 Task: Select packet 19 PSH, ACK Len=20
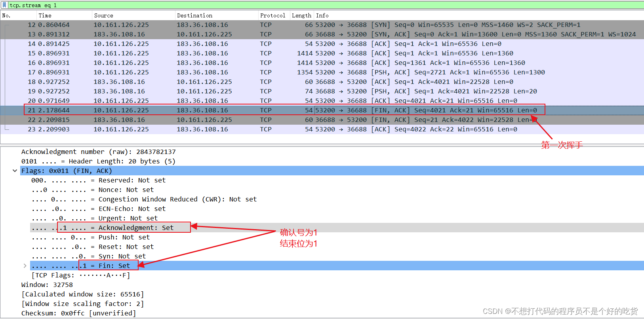[x=322, y=91]
